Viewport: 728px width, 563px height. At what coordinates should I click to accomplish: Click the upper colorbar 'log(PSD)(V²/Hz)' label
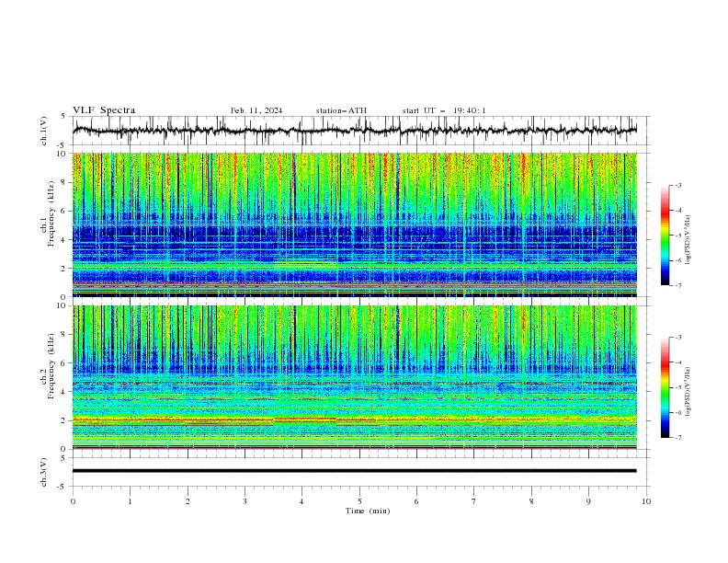(688, 240)
